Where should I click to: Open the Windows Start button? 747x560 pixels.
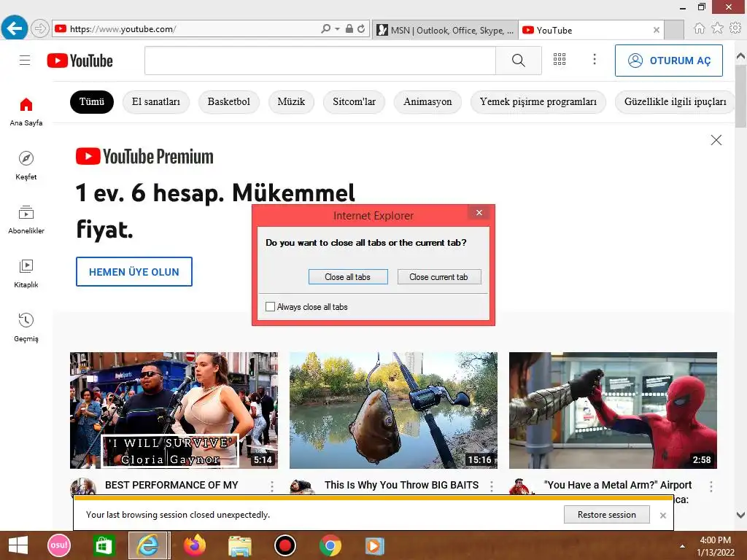[x=18, y=545]
